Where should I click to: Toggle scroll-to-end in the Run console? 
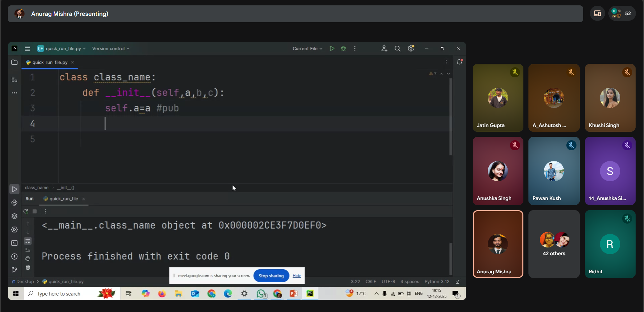[28, 250]
